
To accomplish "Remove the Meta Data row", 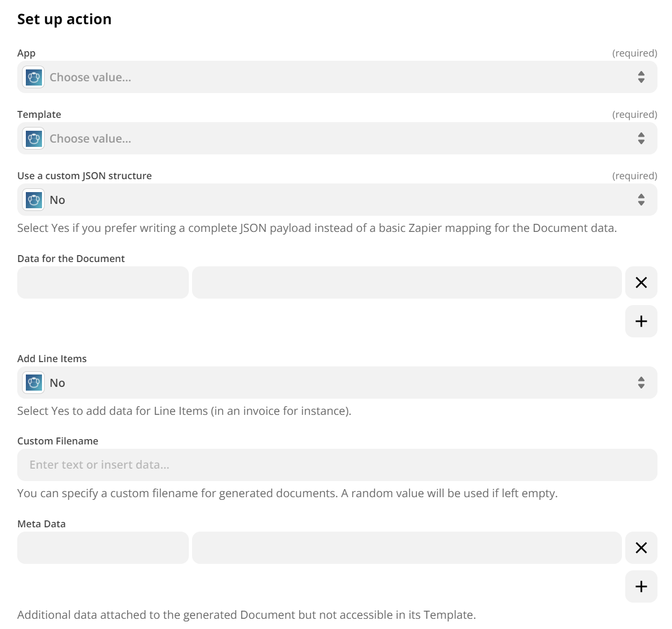I will [641, 548].
